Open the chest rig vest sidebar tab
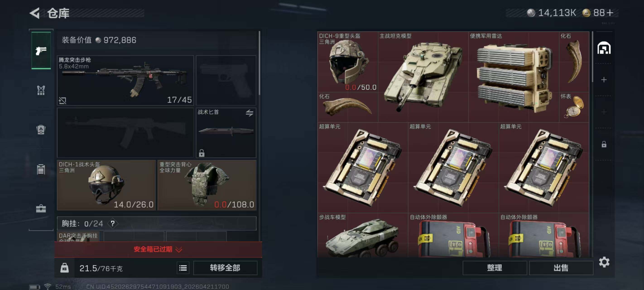The image size is (644, 290). tap(41, 90)
